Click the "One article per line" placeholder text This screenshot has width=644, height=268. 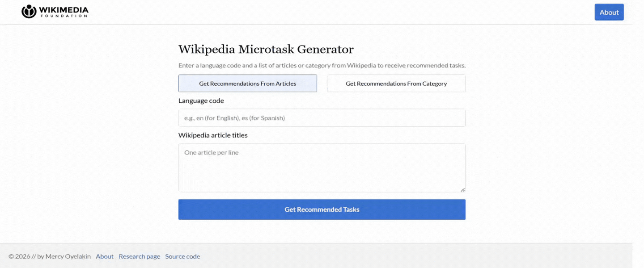[212, 153]
